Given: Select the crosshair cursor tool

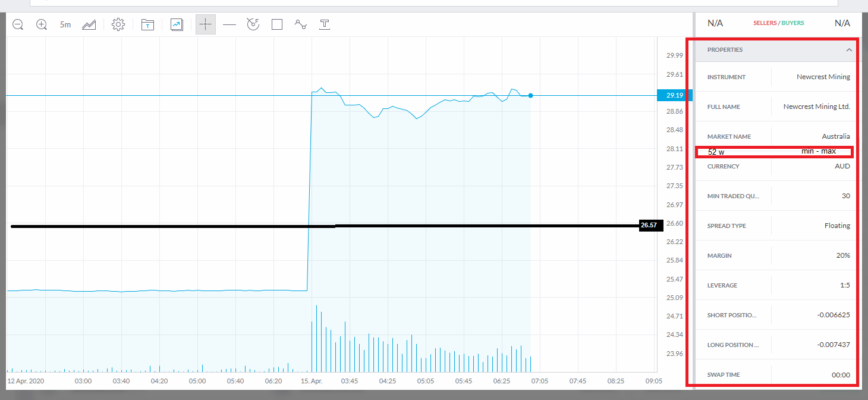Looking at the screenshot, I should click(x=206, y=24).
